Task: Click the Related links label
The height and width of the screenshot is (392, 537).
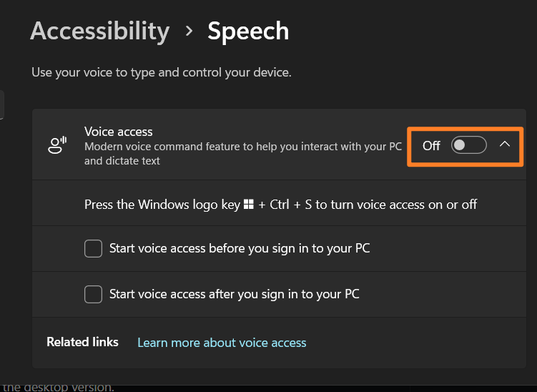Action: [82, 342]
